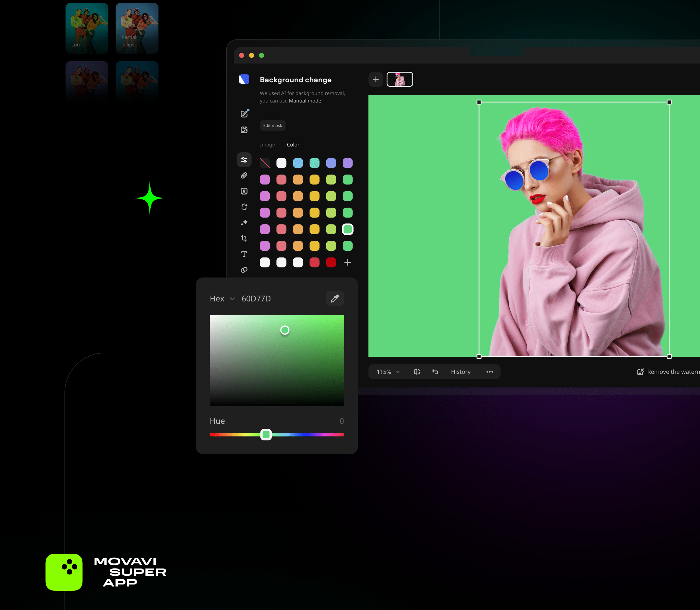The image size is (700, 610).
Task: Click the pink-haired woman image thumbnail
Action: point(400,79)
